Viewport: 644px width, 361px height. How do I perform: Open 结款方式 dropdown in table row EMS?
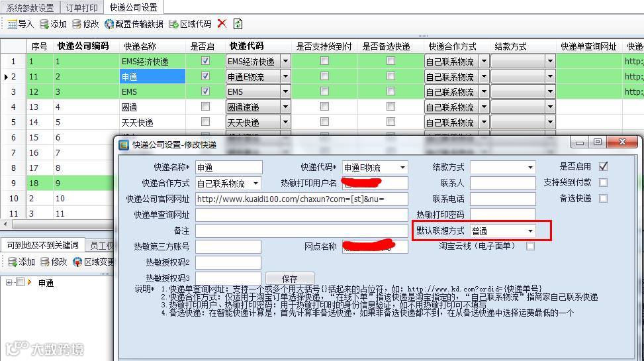tap(550, 91)
